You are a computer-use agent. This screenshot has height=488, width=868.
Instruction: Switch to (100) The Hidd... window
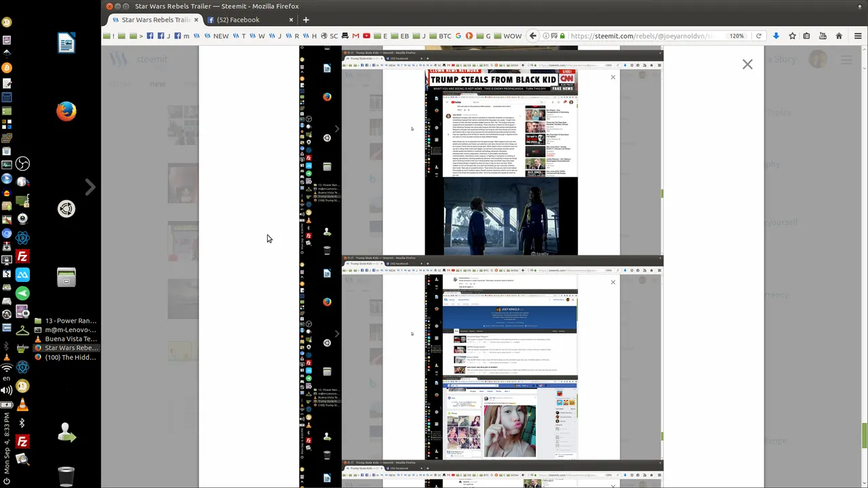pos(65,357)
